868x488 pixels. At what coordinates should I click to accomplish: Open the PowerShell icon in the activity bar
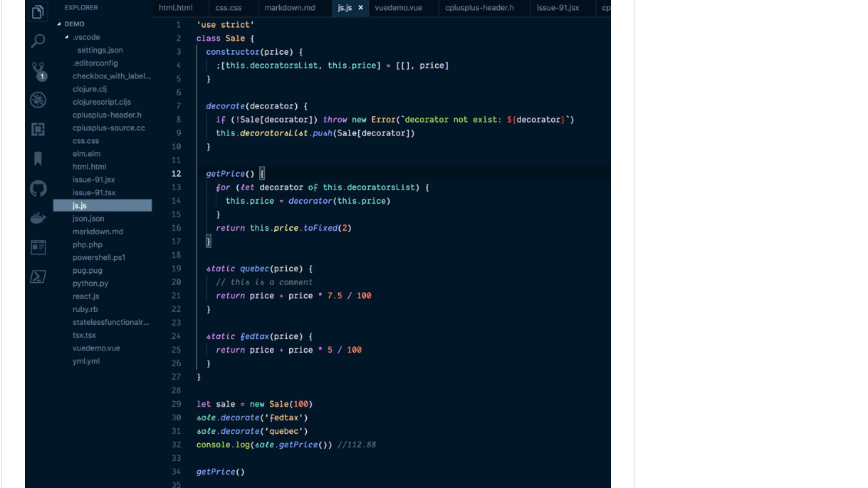pos(38,276)
